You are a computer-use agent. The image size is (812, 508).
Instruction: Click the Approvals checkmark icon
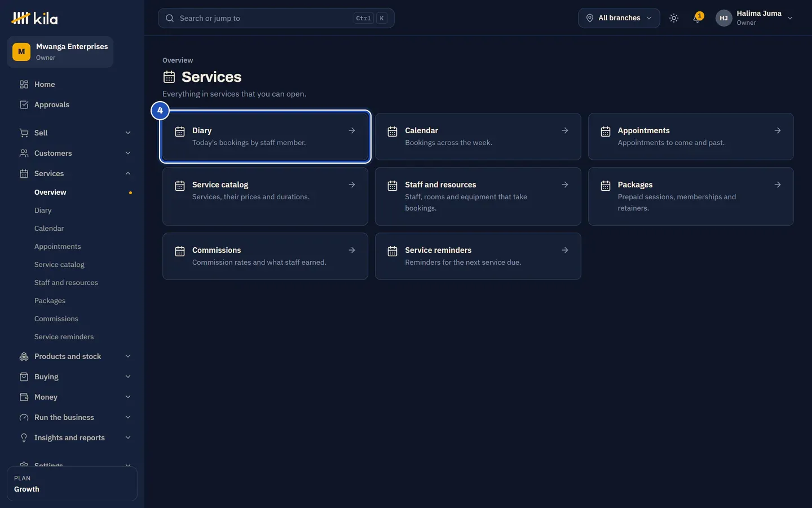[24, 104]
